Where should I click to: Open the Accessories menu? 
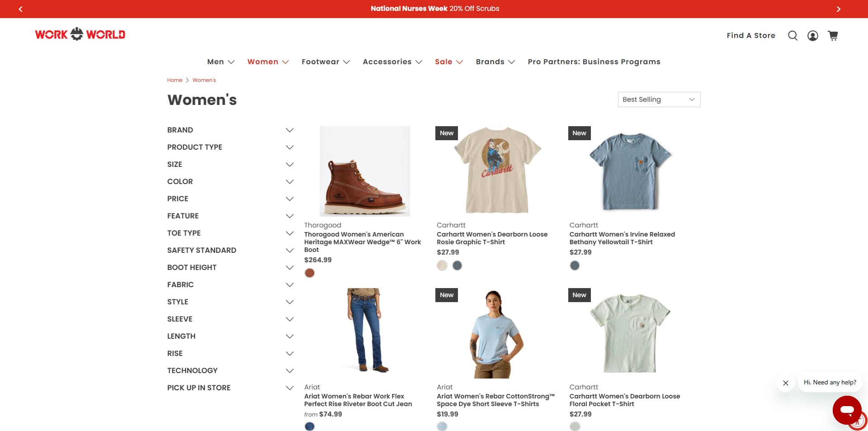392,62
